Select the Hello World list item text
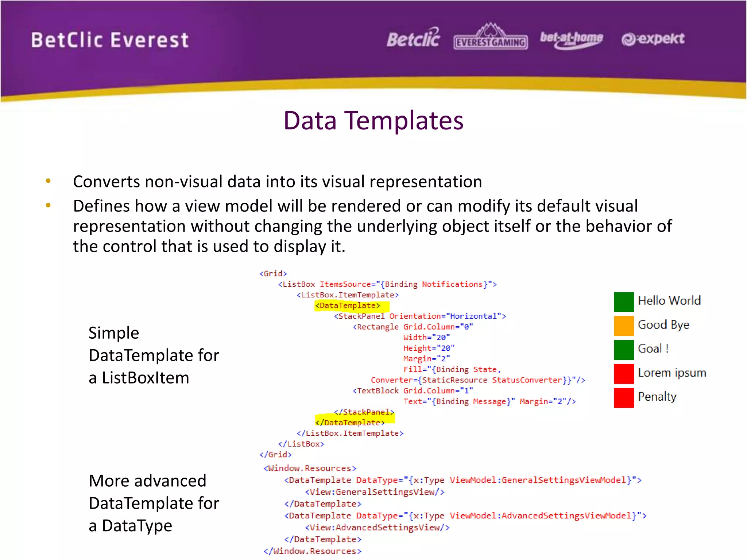The height and width of the screenshot is (560, 747). pyautogui.click(x=669, y=301)
